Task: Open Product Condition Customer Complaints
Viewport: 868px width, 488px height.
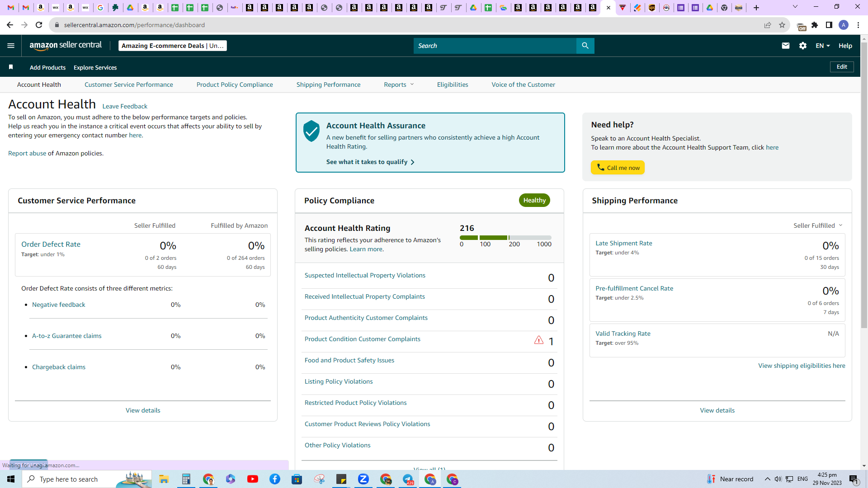Action: [363, 339]
